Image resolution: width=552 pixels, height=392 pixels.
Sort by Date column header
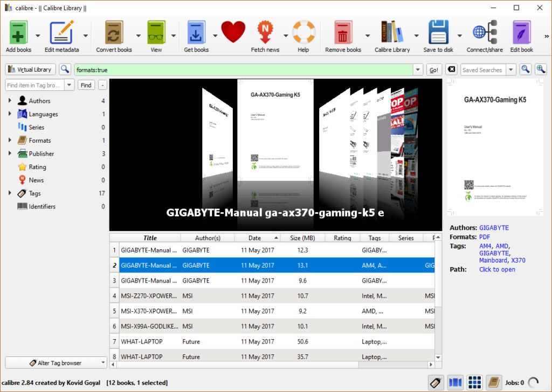click(258, 237)
